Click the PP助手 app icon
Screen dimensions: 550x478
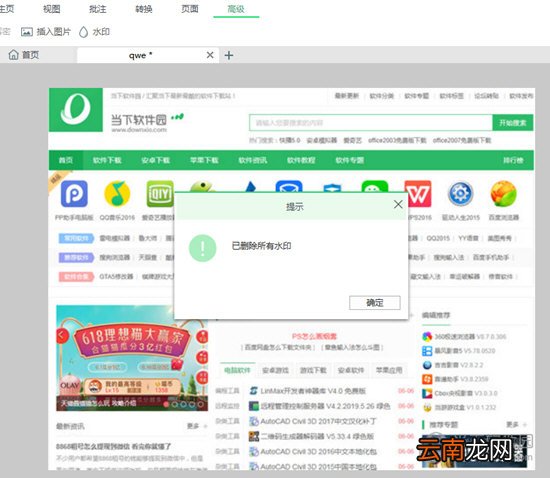[74, 194]
